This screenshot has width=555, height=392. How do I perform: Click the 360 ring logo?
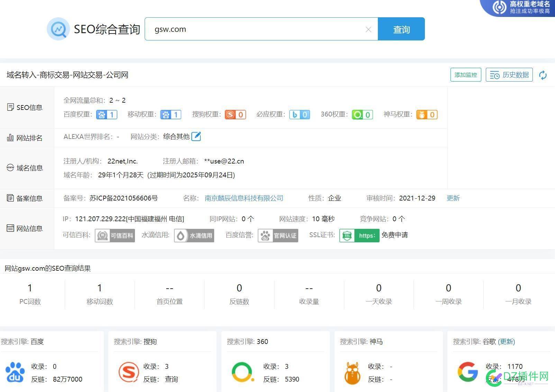(243, 372)
